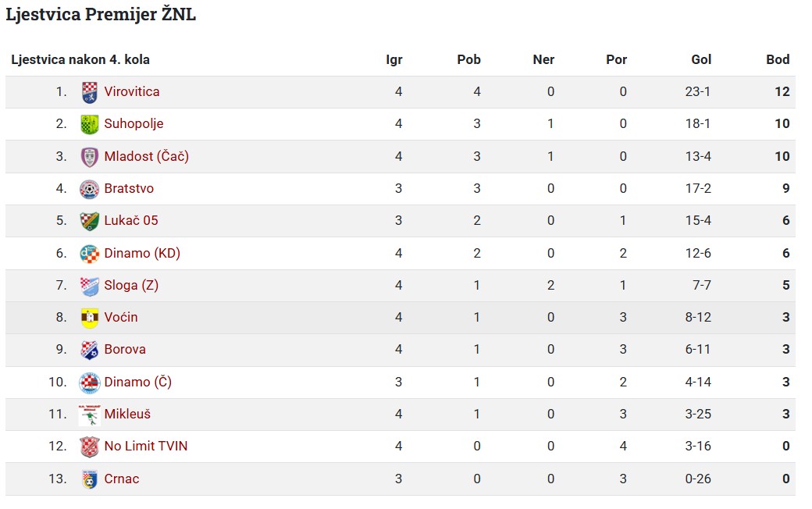Screen dimensions: 812x509
Task: Click the Mladost (Čač) club crest
Action: point(90,157)
